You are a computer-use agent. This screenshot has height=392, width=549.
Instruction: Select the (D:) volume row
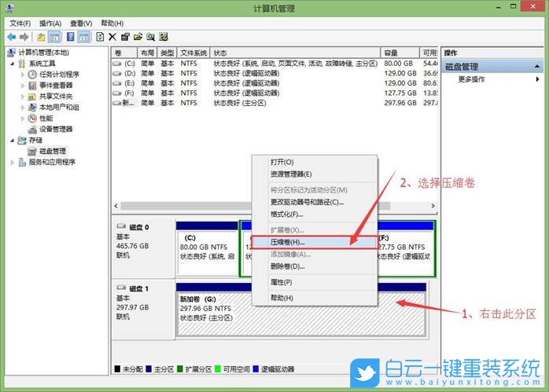click(274, 73)
